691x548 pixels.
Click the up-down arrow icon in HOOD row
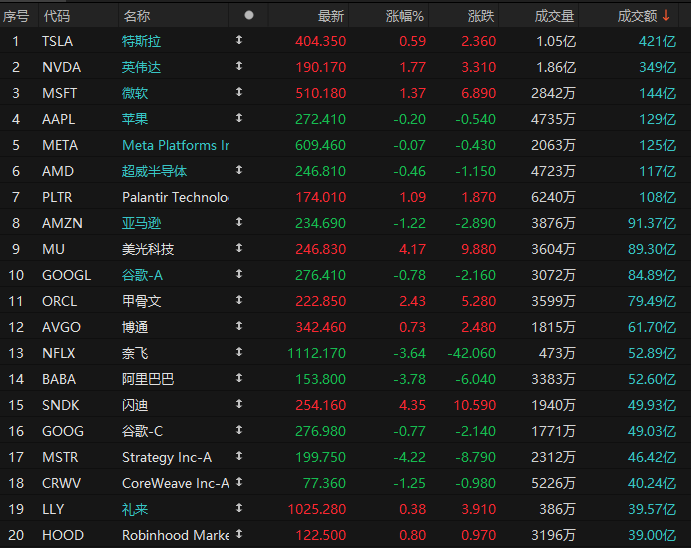(x=239, y=534)
